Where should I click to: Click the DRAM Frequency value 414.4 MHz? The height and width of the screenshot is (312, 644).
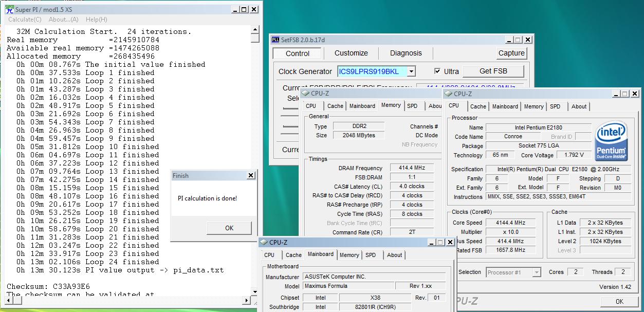tap(412, 168)
